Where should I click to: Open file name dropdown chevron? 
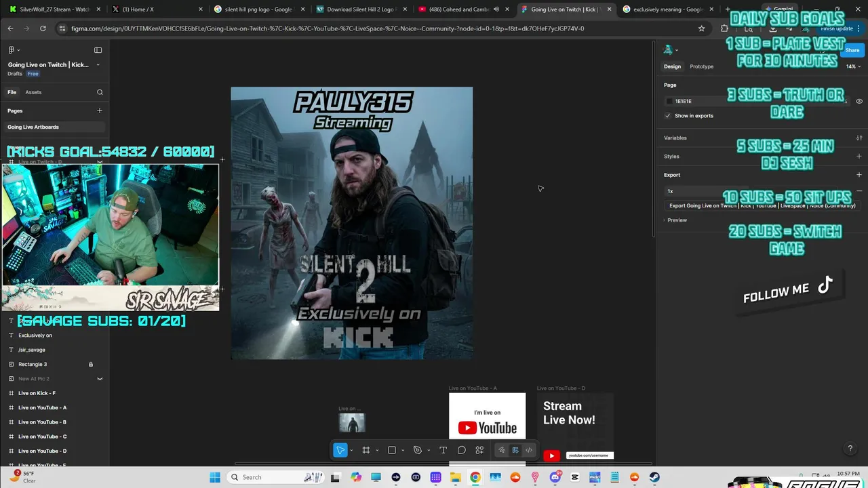coord(98,65)
